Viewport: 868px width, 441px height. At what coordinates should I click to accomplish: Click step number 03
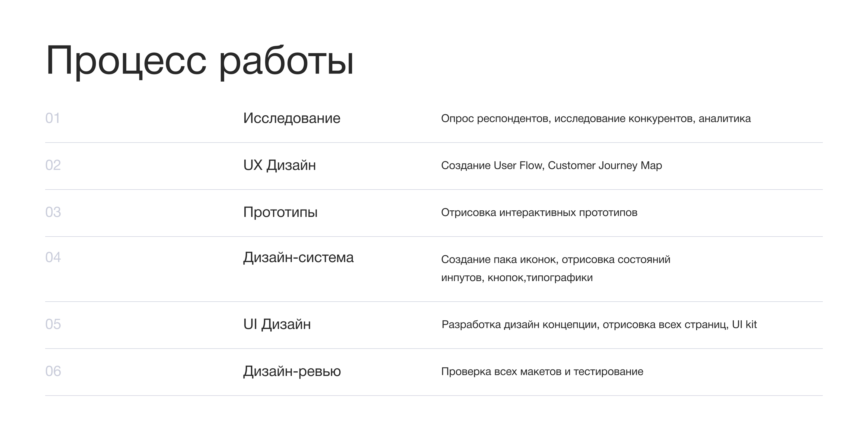click(53, 212)
